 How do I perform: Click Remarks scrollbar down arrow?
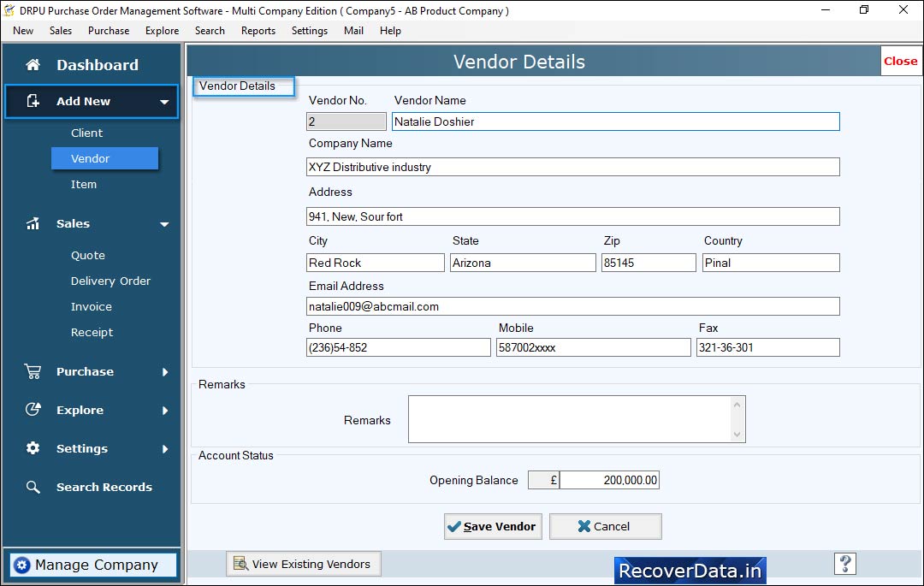coord(737,434)
